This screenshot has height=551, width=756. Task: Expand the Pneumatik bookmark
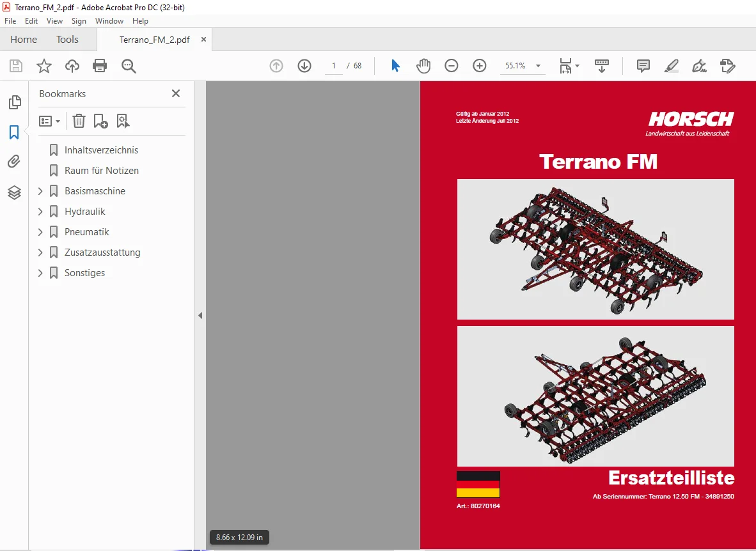tap(40, 232)
